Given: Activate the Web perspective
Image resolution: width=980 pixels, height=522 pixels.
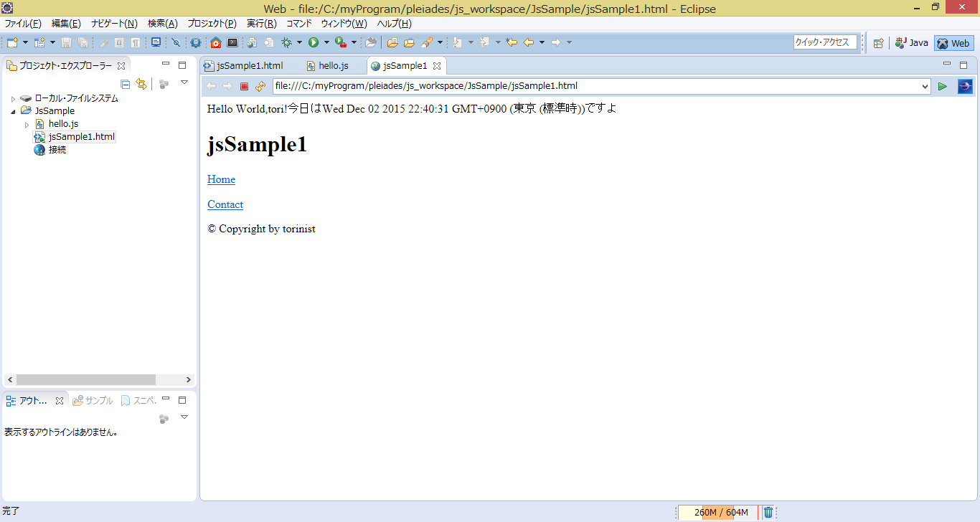Looking at the screenshot, I should point(953,43).
